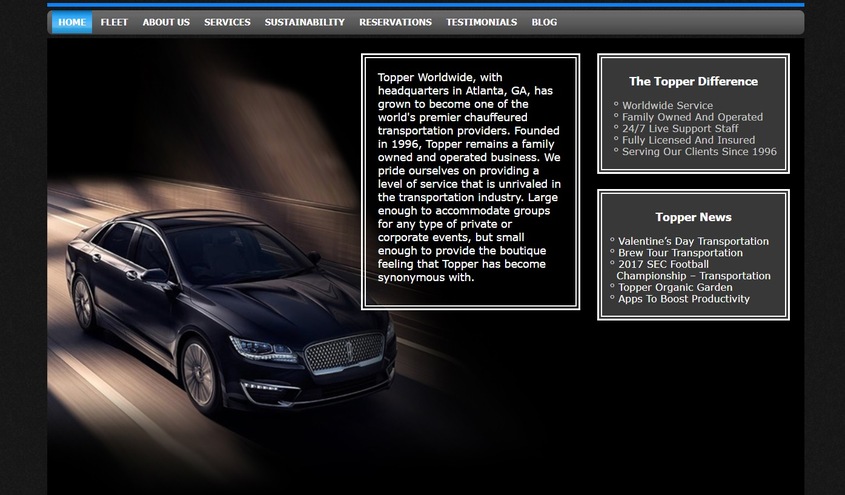Click The Topper Difference heading

click(693, 81)
